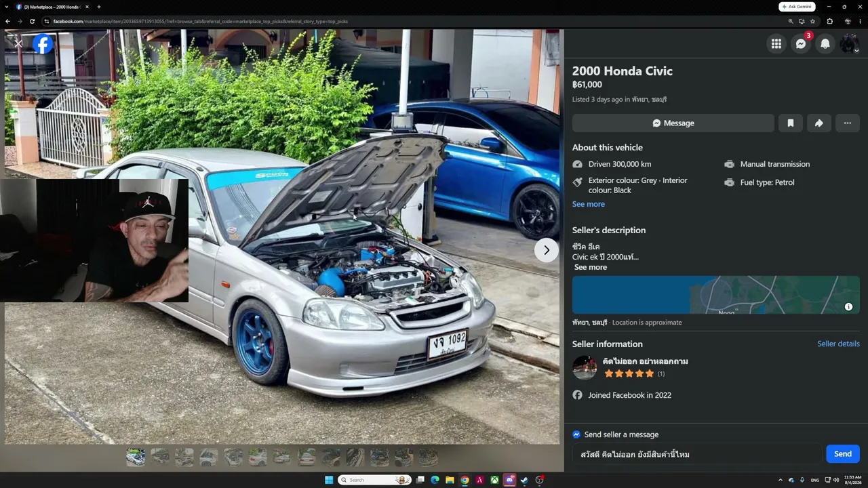The height and width of the screenshot is (488, 868).
Task: Click the seller message text field
Action: (x=697, y=454)
